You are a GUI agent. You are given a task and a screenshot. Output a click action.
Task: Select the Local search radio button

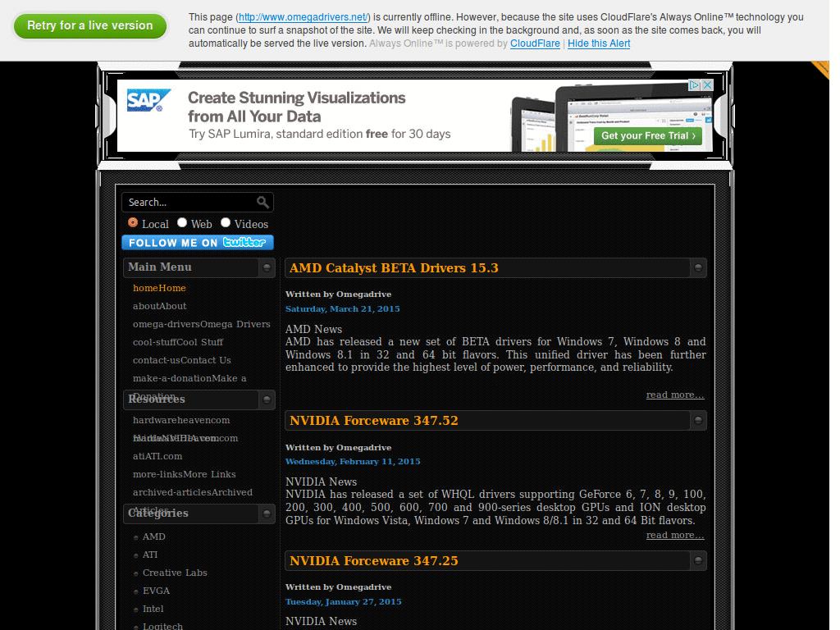tap(133, 222)
